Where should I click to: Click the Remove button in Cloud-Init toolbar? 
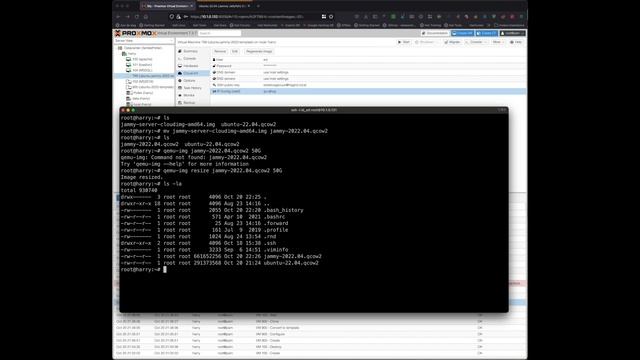[220, 51]
